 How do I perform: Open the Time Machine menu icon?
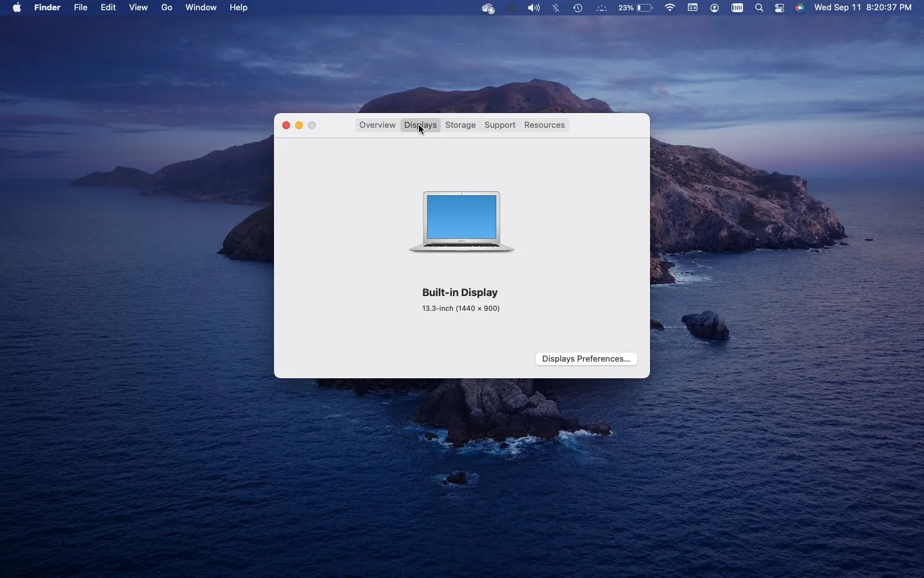[577, 8]
